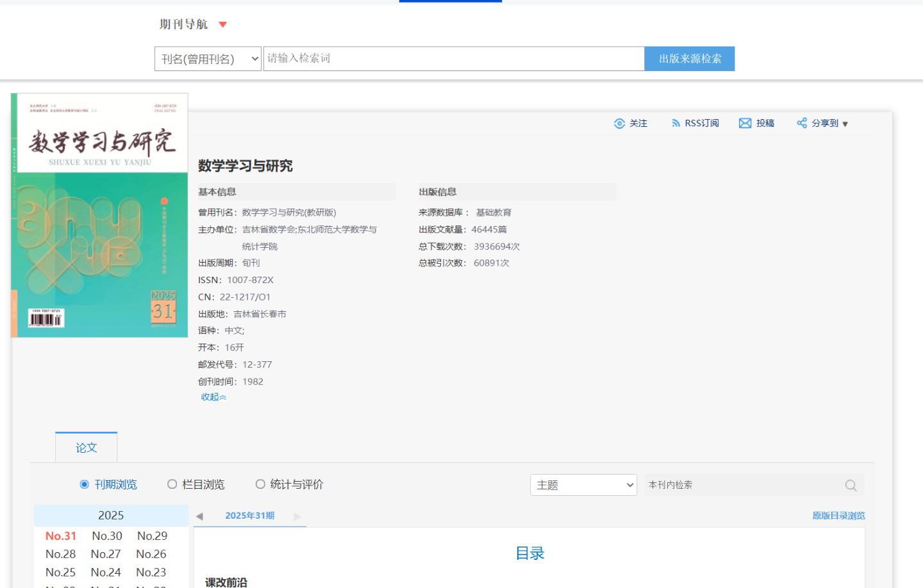Image resolution: width=923 pixels, height=588 pixels.
Task: Open the 刊名(曾用刊名) search field dropdown
Action: 208,59
